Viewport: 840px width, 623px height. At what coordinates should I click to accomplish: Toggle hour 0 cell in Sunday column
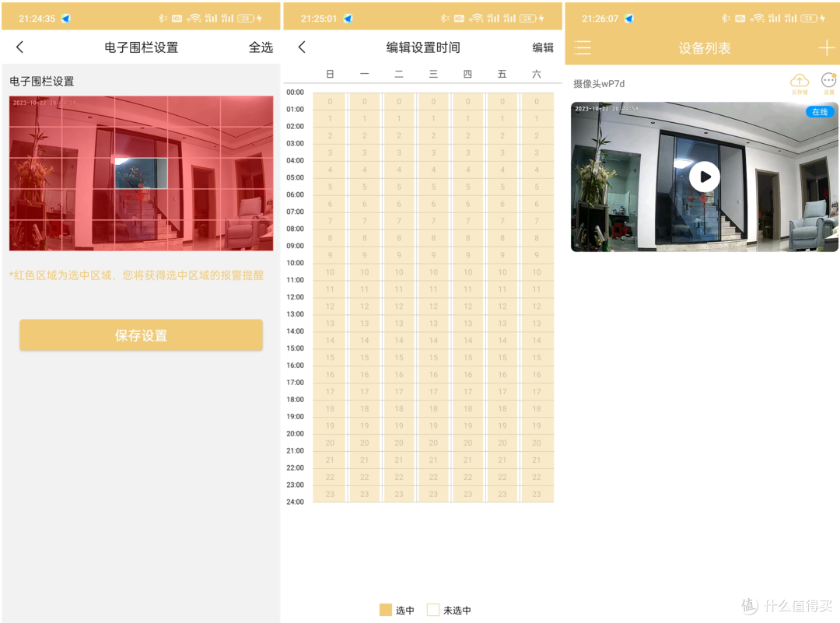tap(330, 101)
